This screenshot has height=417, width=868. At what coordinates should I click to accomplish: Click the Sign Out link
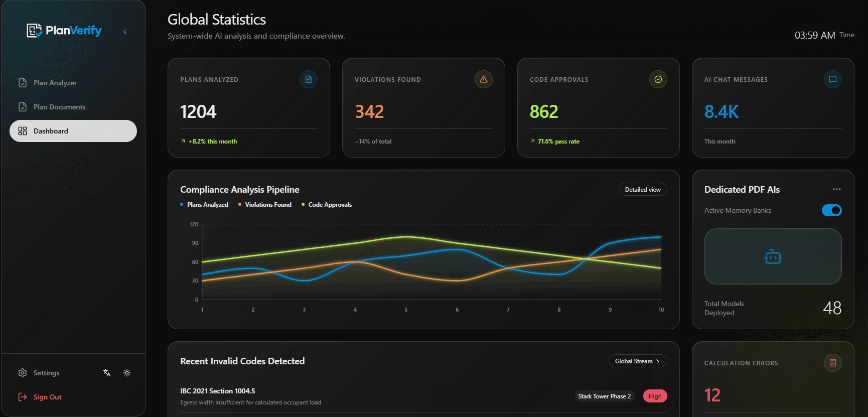coord(40,397)
